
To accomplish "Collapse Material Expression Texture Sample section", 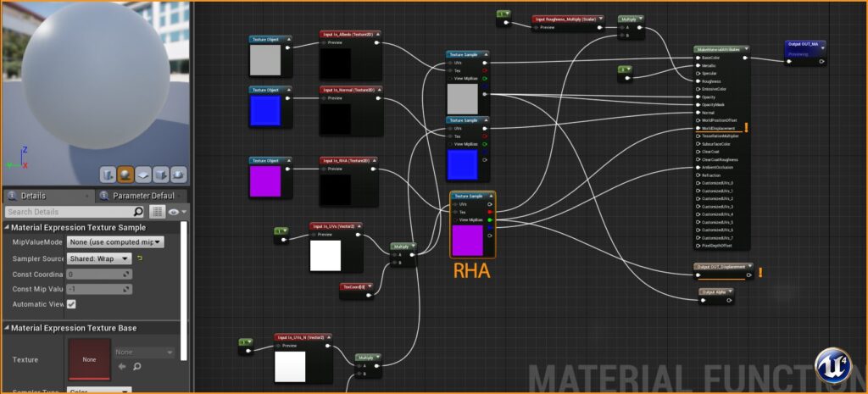I will [x=7, y=227].
